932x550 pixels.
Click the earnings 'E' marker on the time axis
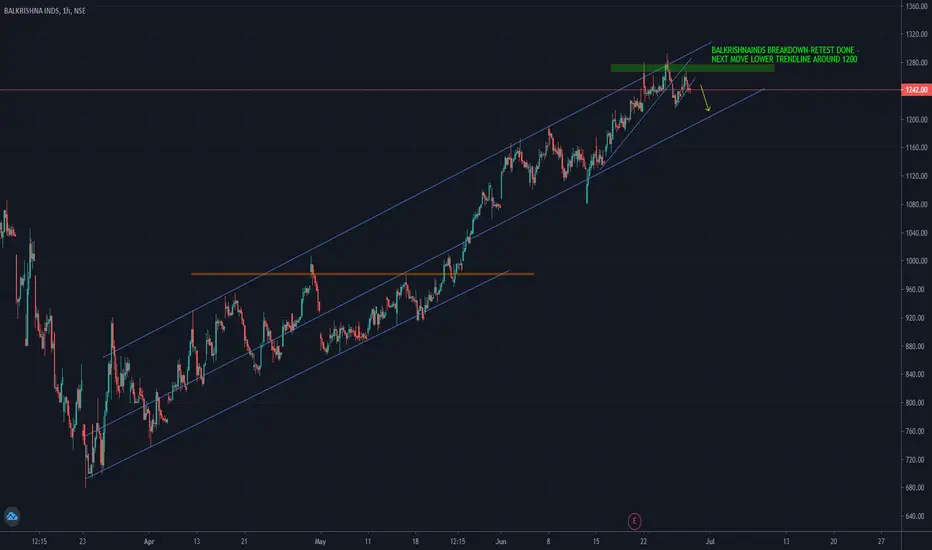[x=634, y=521]
